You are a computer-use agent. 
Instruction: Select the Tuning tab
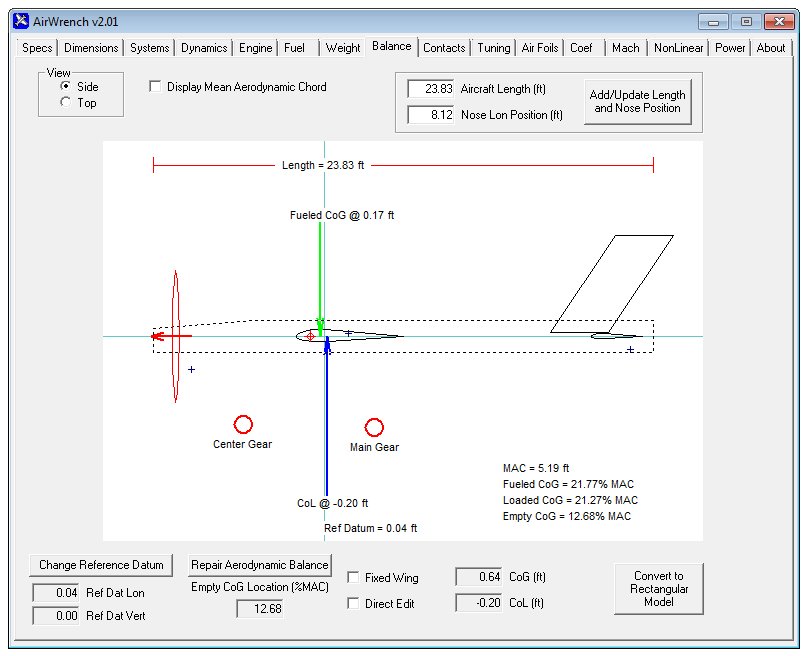[x=493, y=47]
